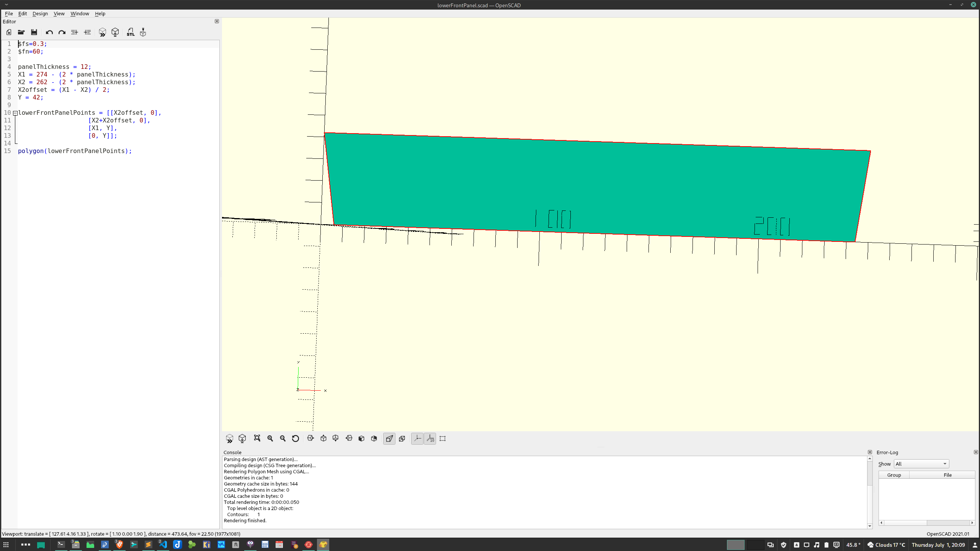Open the Error-Log Show dropdown
980x551 pixels.
921,464
